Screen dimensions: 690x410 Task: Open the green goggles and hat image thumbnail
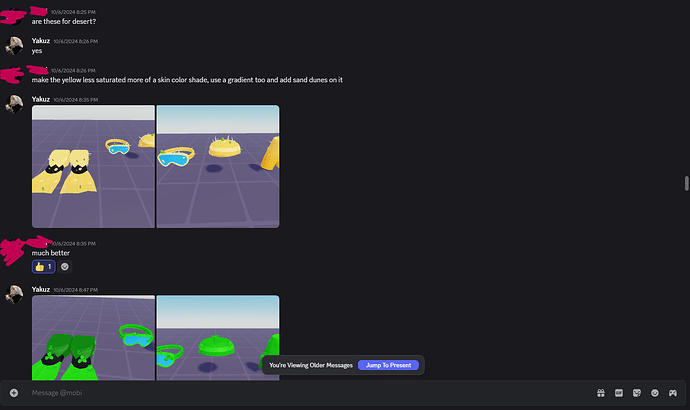(x=218, y=338)
